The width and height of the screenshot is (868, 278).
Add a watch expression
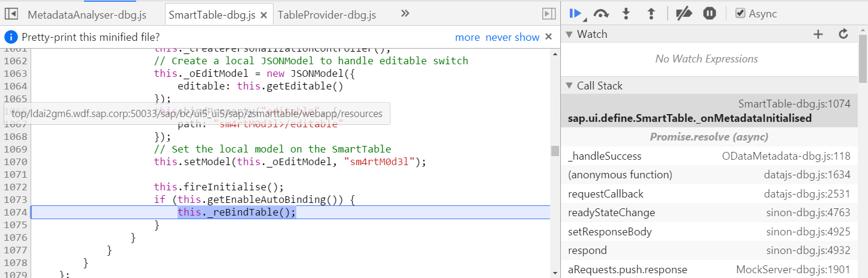click(x=818, y=34)
